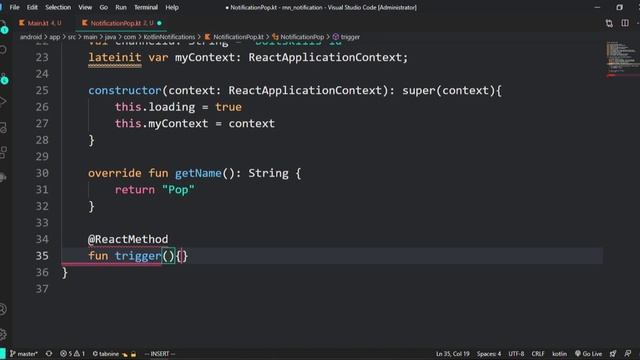
Task: Change indentation Spaces: 4 setting
Action: 489,354
